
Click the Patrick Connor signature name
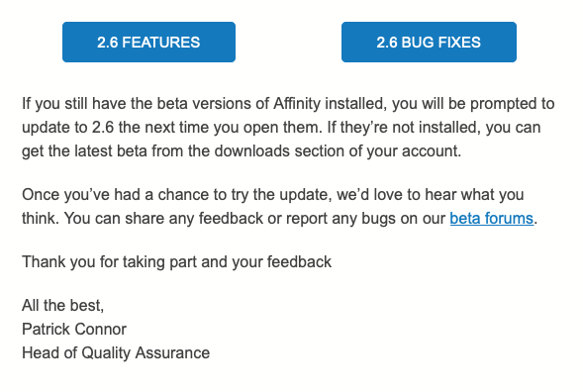(74, 330)
